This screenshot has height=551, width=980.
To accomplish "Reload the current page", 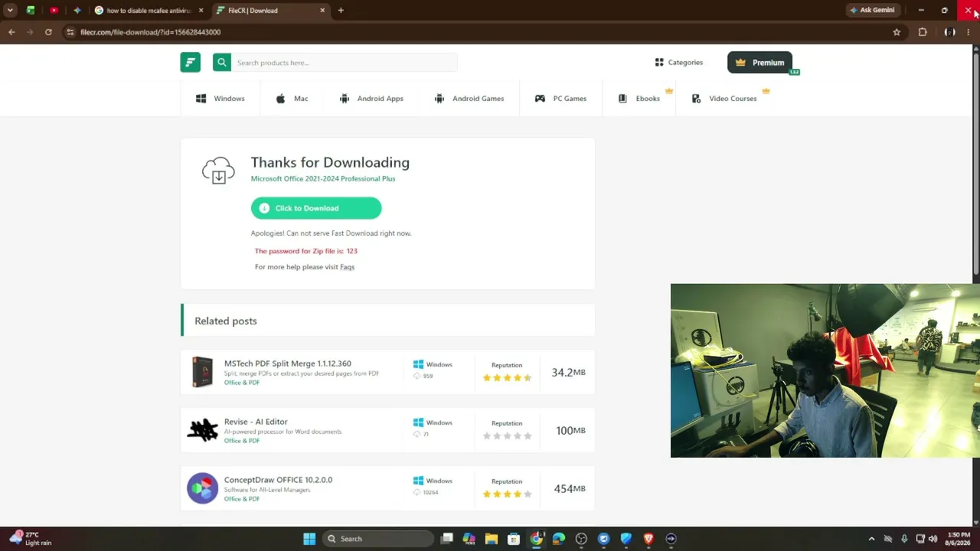I will pos(48,32).
